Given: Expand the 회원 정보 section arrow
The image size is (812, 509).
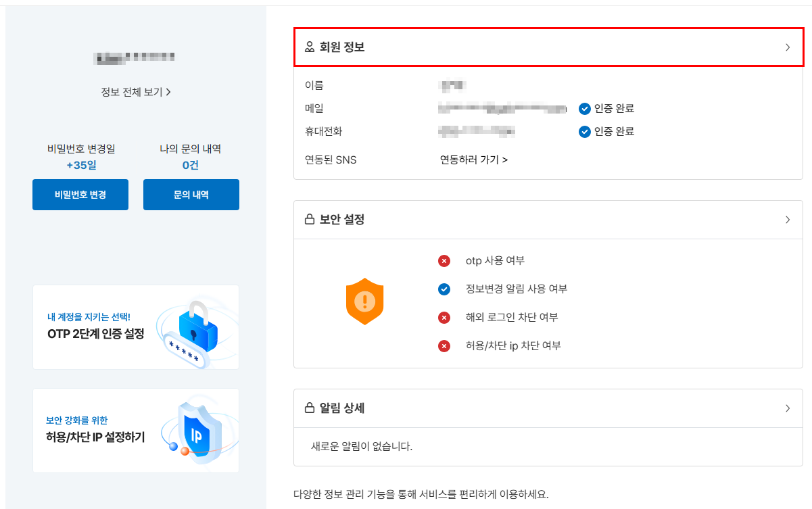Looking at the screenshot, I should (x=788, y=47).
